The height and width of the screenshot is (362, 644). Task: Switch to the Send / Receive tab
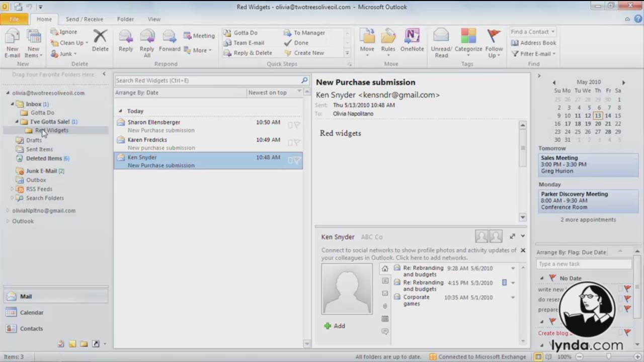point(84,19)
